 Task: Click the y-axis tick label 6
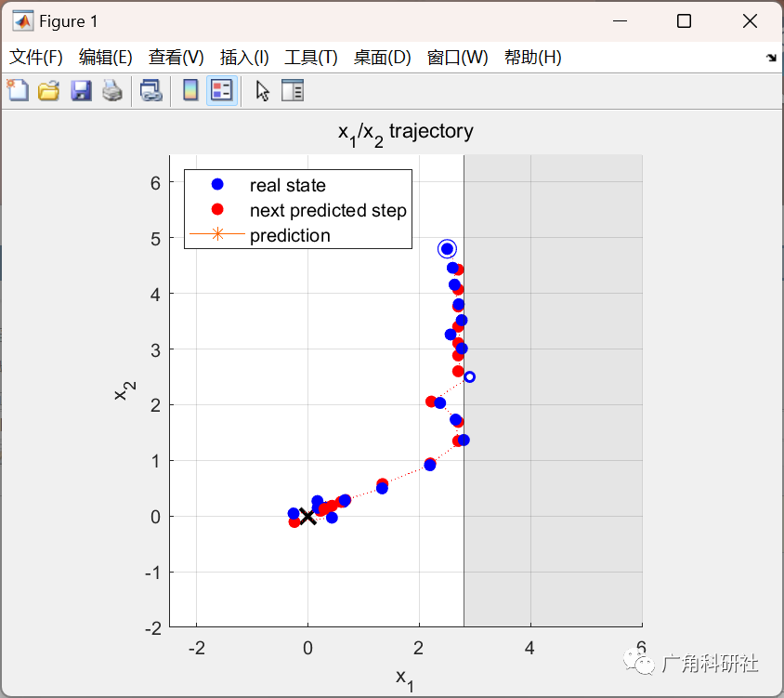coord(155,184)
